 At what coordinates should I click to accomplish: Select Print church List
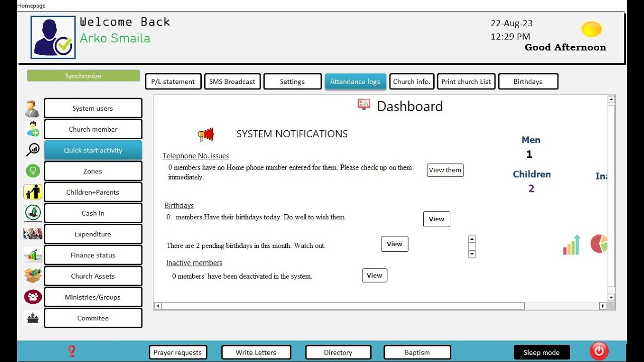pos(466,81)
